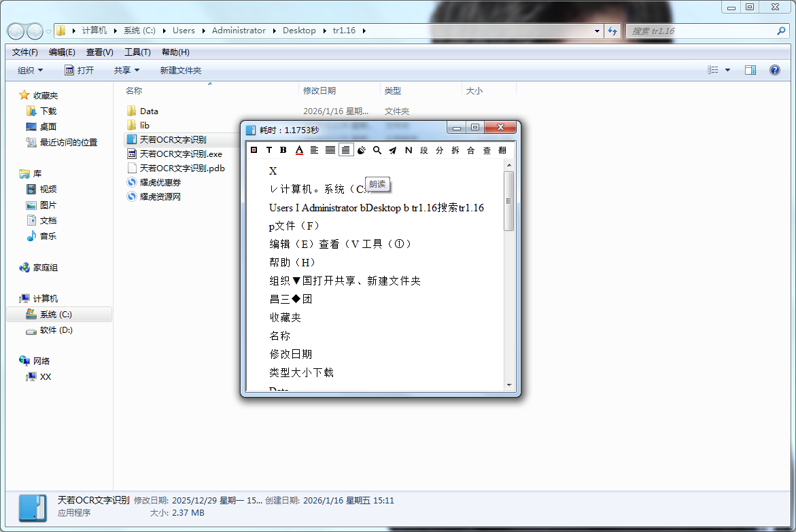Click the 拆 split text button
Image resolution: width=796 pixels, height=532 pixels.
[455, 150]
